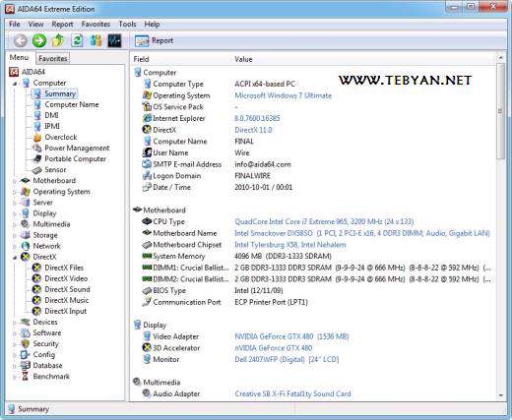
Task: Click the Back navigation arrow icon
Action: click(x=21, y=41)
